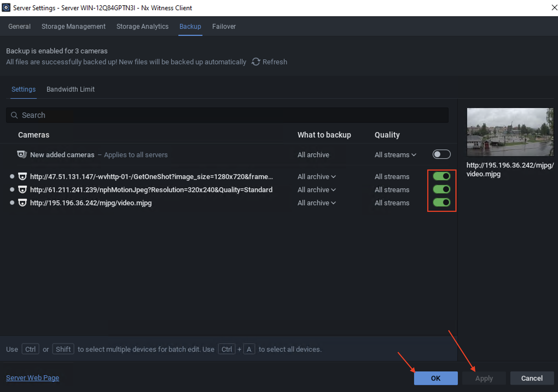This screenshot has height=392, width=558.
Task: Click camera icon of 195.196.36.242 row
Action: [22, 203]
